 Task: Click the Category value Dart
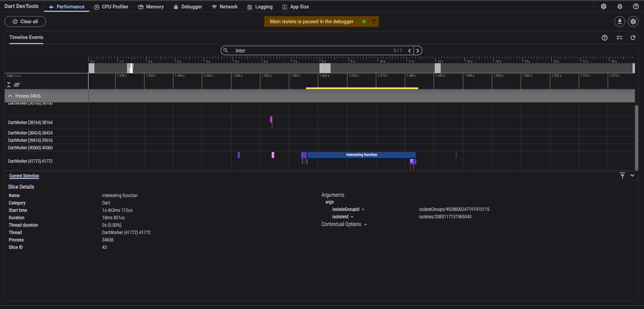(x=106, y=203)
